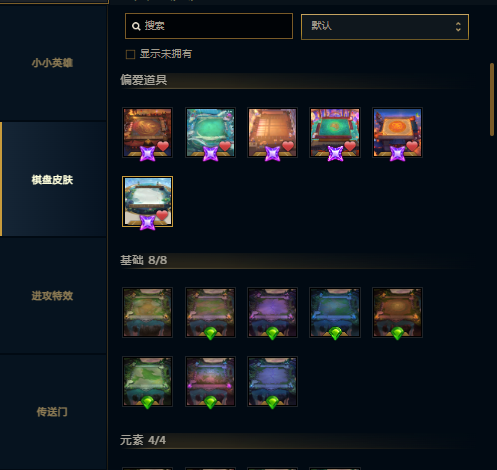The width and height of the screenshot is (497, 470).
Task: Select the first default basic arena without gem
Action: coord(147,312)
